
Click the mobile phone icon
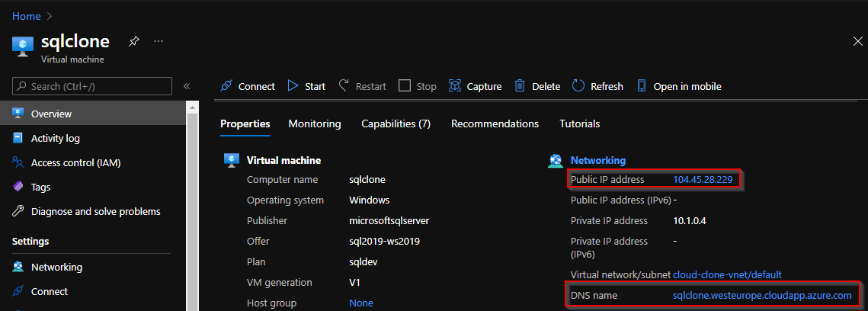tap(642, 86)
